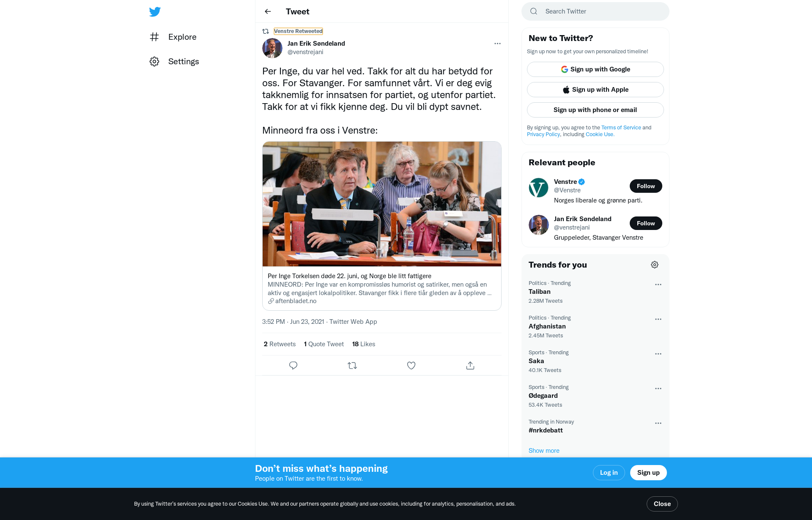Click the Twitter bird logo

click(x=155, y=11)
